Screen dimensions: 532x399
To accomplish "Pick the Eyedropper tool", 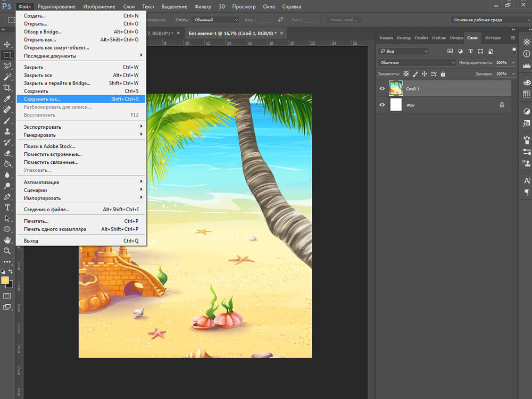I will point(7,99).
